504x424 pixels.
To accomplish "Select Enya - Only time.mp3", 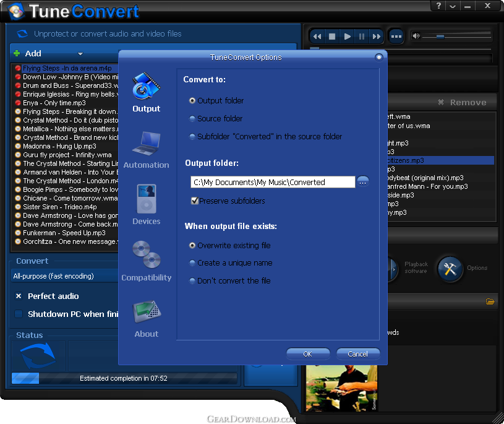I will click(x=54, y=103).
